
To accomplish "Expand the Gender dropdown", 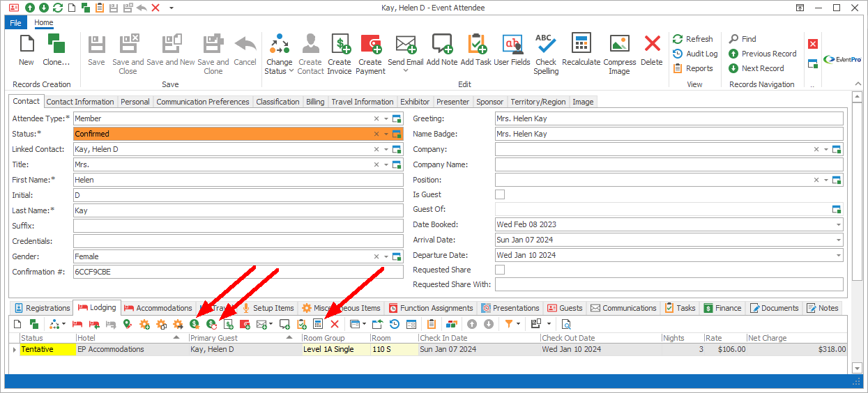I will click(386, 256).
